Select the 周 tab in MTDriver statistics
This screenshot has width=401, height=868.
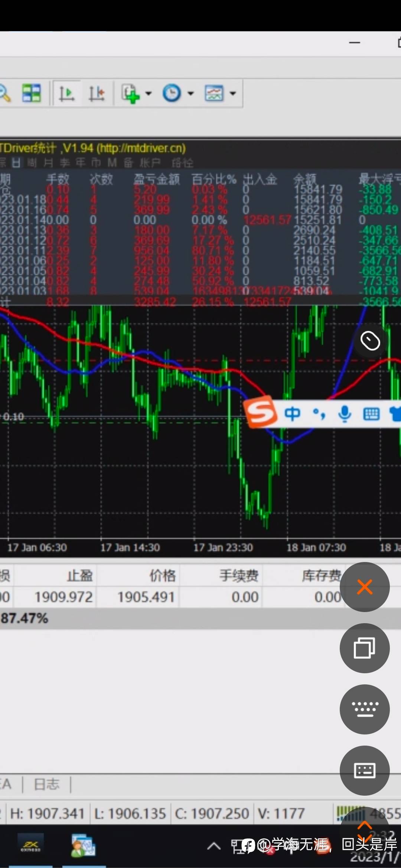(x=32, y=162)
